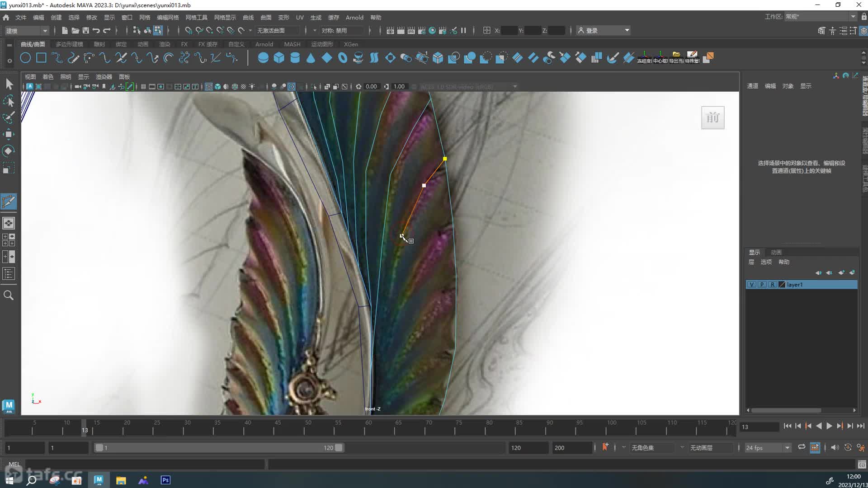Activate the Move tool in the toolbox
Image resolution: width=868 pixels, height=488 pixels.
[9, 134]
